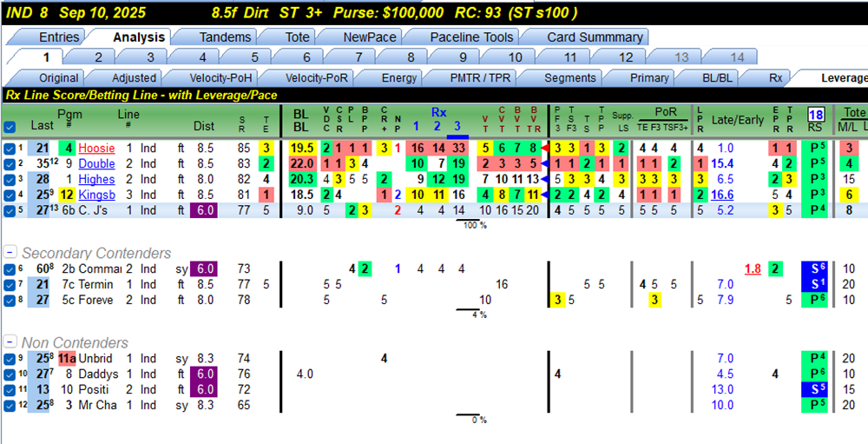This screenshot has height=444, width=868.
Task: Go to race 8 tab
Action: click(x=411, y=57)
